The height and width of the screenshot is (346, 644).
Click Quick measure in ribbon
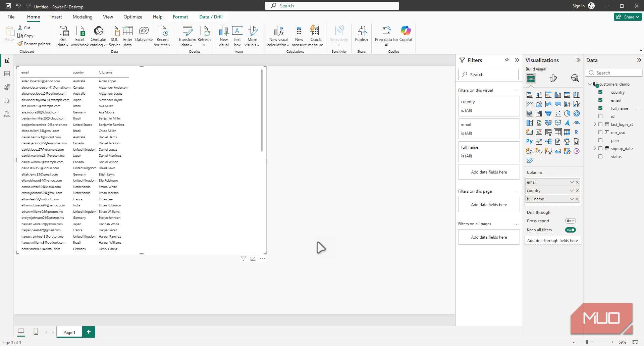(x=315, y=36)
